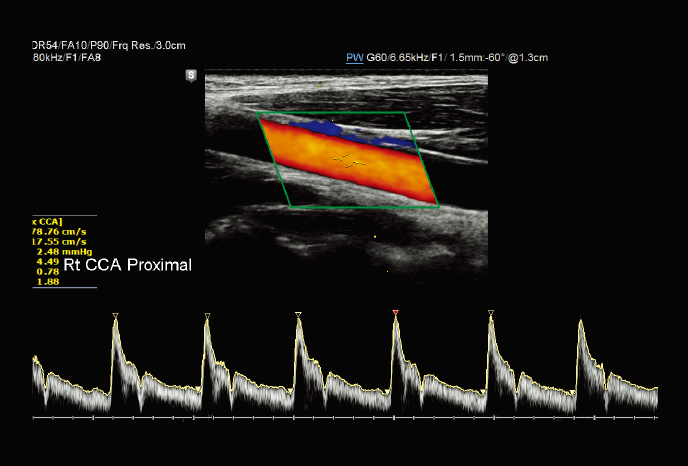Select the Rt CCA Proximal annotation
The height and width of the screenshot is (466, 688).
(x=127, y=265)
